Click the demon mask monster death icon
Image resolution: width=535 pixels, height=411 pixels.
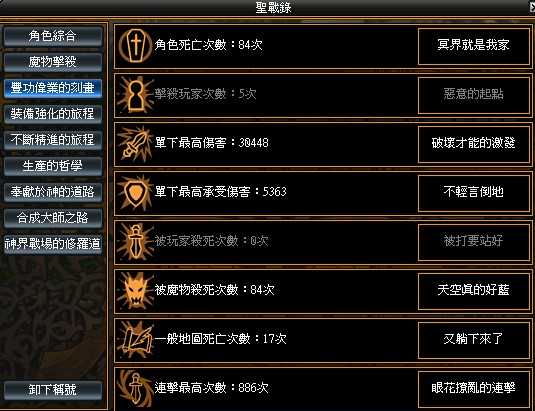click(135, 291)
